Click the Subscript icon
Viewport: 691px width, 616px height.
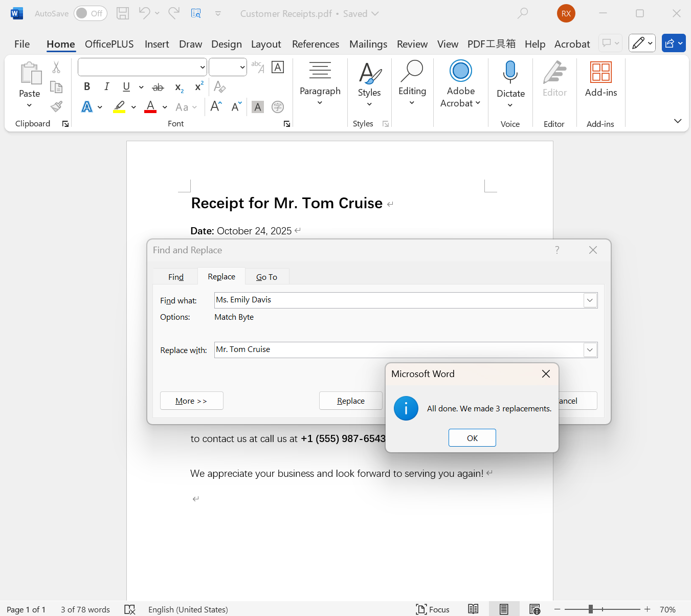(x=179, y=87)
